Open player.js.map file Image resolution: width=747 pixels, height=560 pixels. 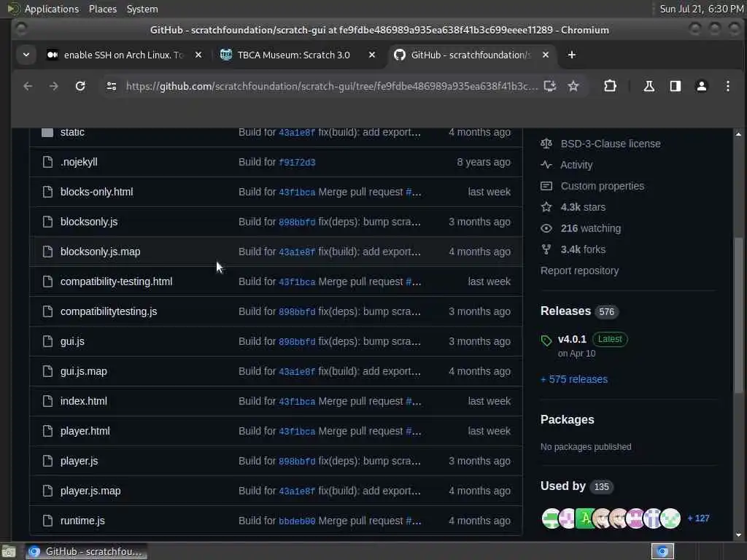90,491
